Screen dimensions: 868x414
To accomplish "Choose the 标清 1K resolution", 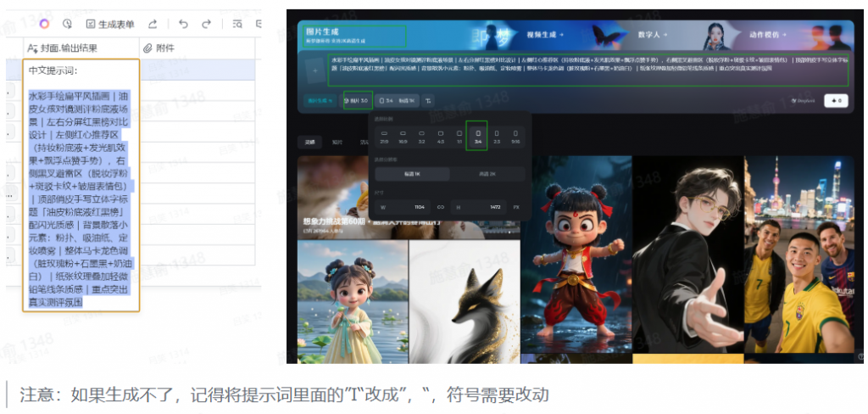I will (413, 173).
